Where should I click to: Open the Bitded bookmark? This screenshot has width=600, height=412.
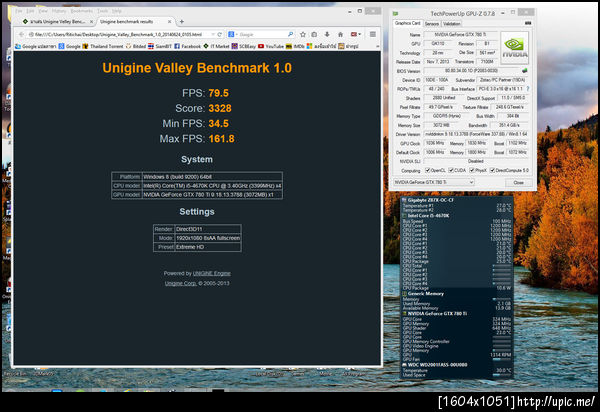tap(136, 46)
